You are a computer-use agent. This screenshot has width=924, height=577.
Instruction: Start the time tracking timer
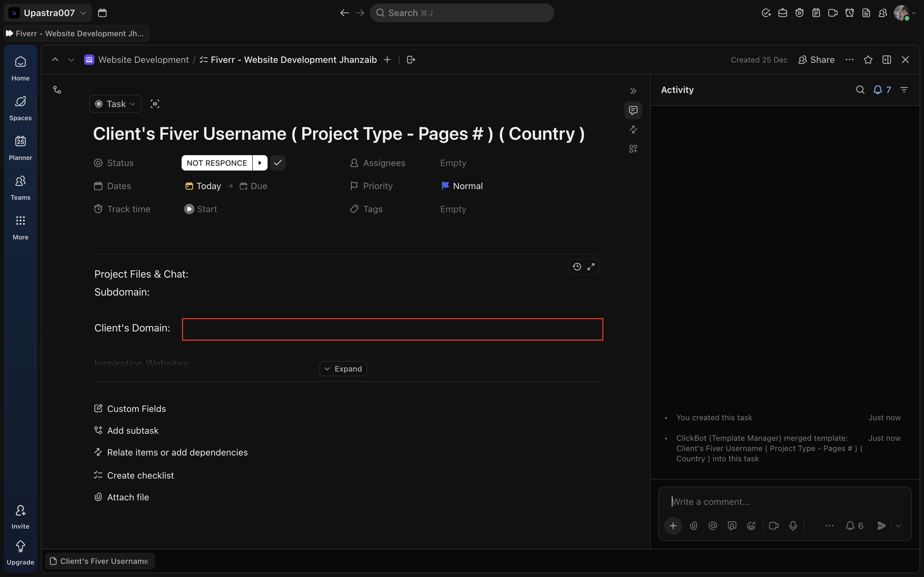[x=201, y=209]
